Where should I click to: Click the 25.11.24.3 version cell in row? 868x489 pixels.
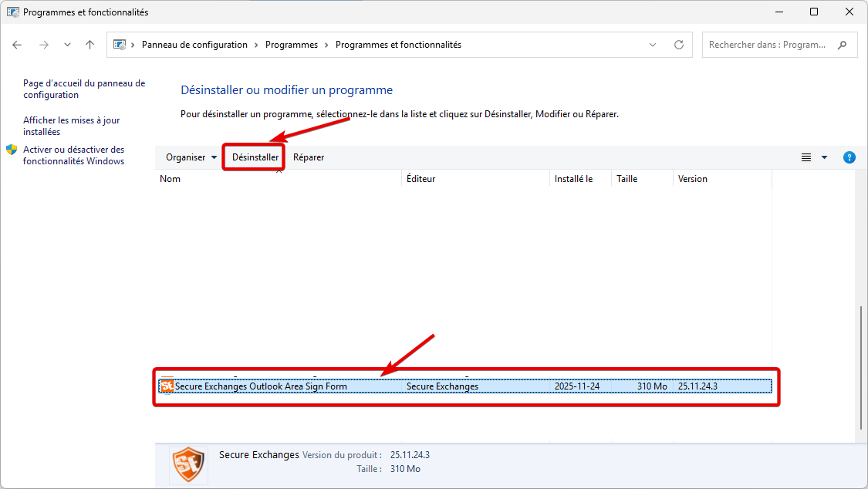point(697,386)
